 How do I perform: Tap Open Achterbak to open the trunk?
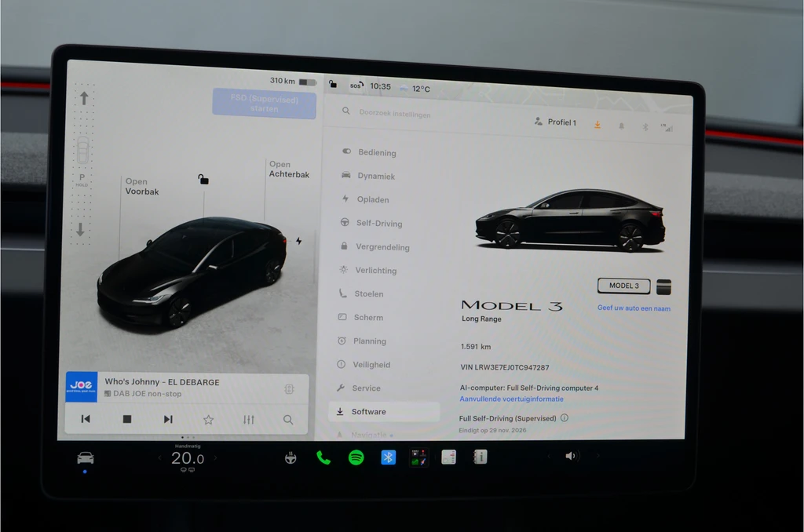coord(289,169)
